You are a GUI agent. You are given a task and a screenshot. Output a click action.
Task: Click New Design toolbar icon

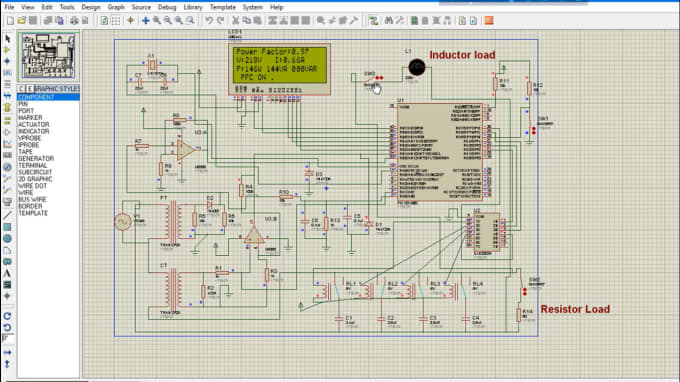tap(10, 20)
